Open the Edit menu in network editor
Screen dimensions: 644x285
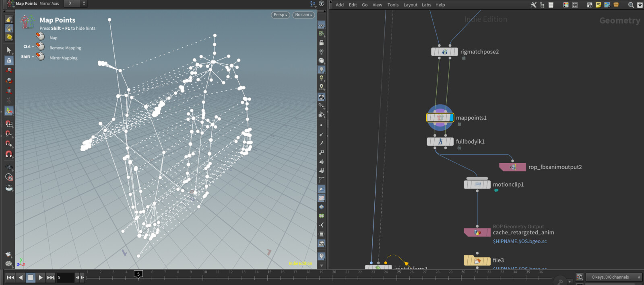353,5
